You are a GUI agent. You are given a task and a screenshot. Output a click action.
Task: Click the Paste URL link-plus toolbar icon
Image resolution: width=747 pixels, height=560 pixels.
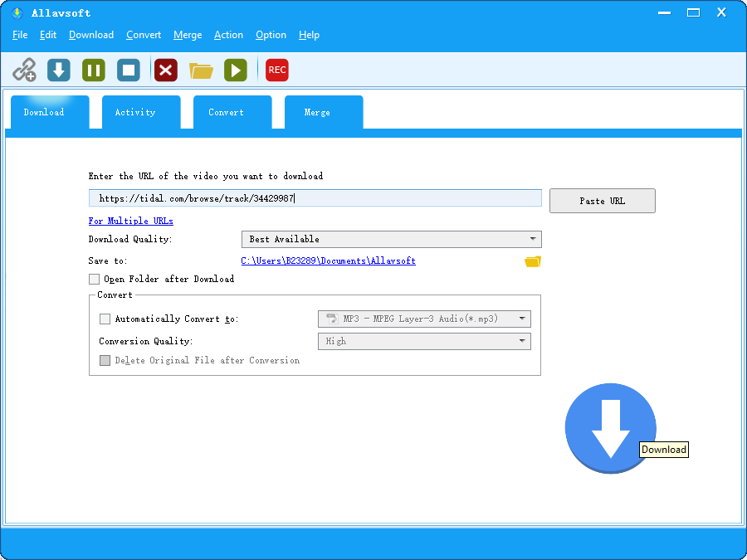24,70
